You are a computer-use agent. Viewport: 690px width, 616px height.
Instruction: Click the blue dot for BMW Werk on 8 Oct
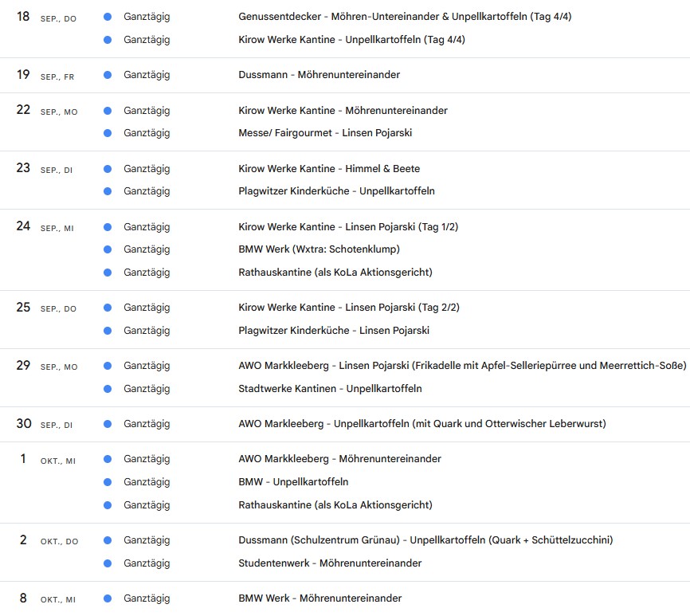tap(108, 598)
